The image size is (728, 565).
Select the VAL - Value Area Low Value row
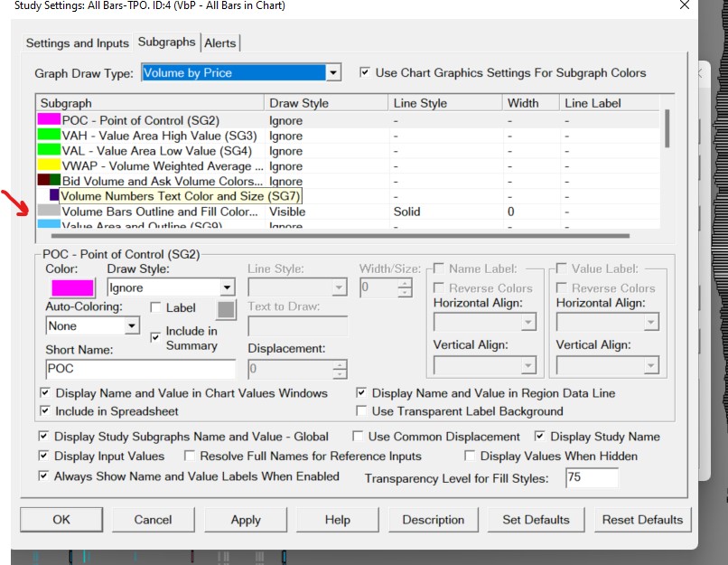[156, 151]
